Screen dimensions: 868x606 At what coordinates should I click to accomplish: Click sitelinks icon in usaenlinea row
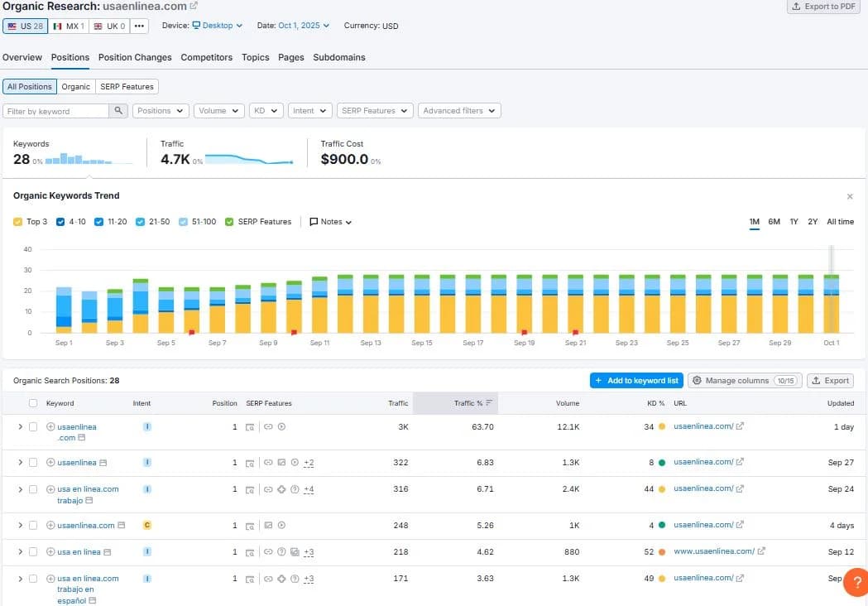tap(268, 462)
